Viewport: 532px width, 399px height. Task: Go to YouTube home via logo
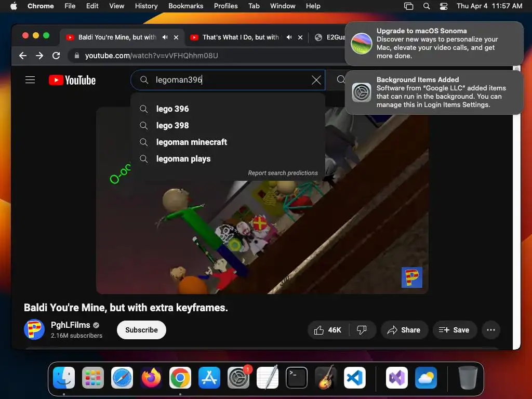72,80
